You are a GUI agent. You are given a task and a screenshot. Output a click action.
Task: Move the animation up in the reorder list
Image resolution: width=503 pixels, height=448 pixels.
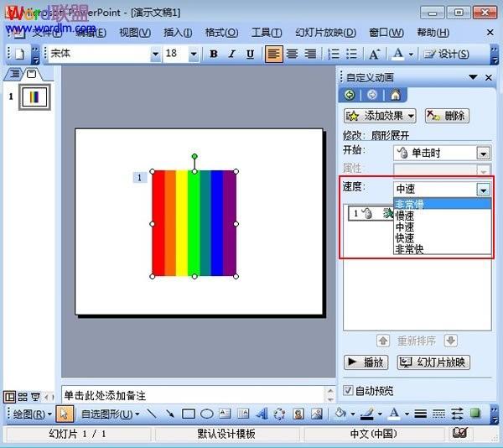pyautogui.click(x=383, y=341)
